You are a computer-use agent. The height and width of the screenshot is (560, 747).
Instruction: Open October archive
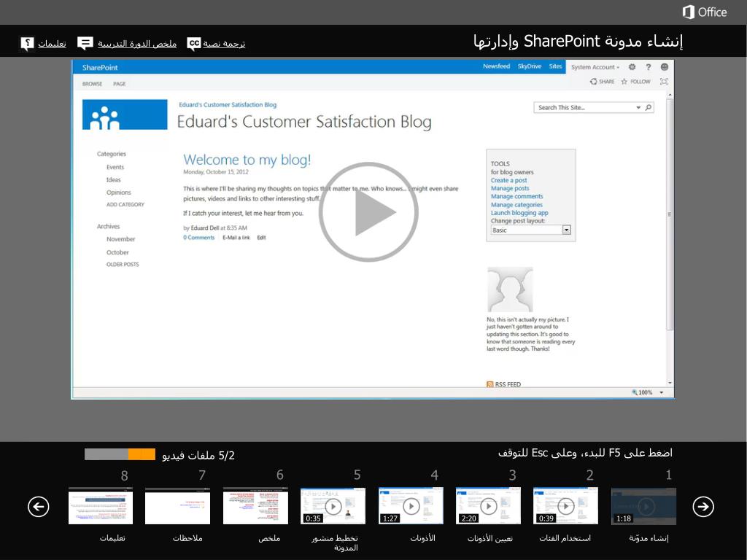[117, 252]
